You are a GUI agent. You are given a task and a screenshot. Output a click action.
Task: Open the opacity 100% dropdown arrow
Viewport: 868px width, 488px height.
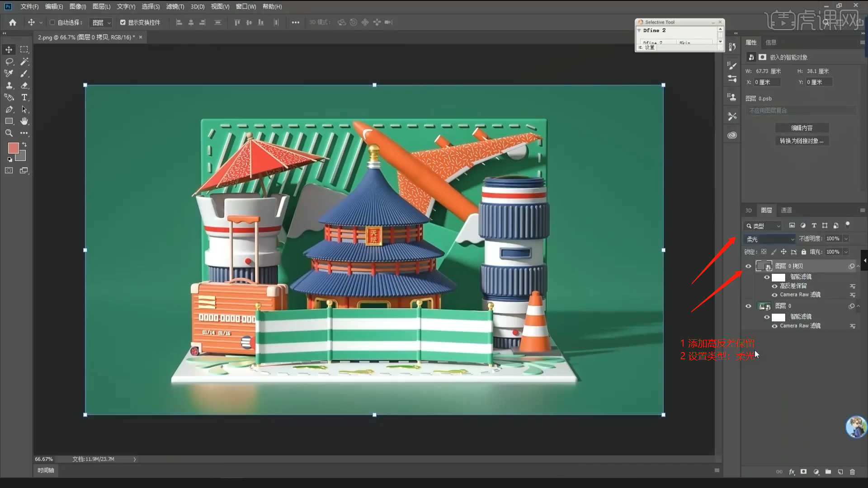click(x=846, y=239)
